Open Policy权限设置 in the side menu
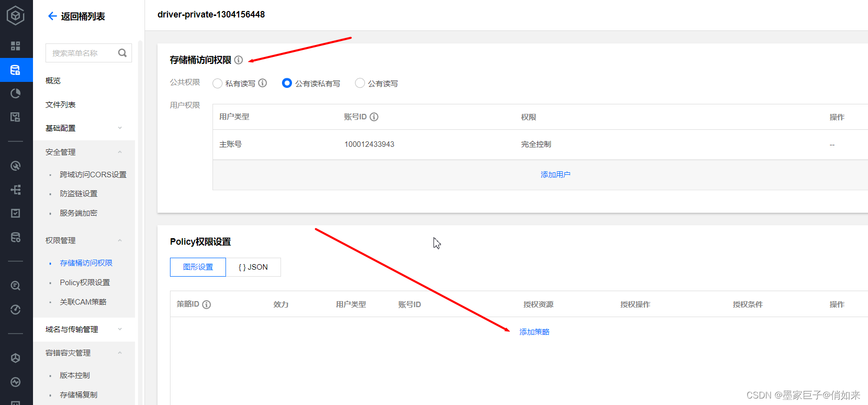 pos(85,282)
